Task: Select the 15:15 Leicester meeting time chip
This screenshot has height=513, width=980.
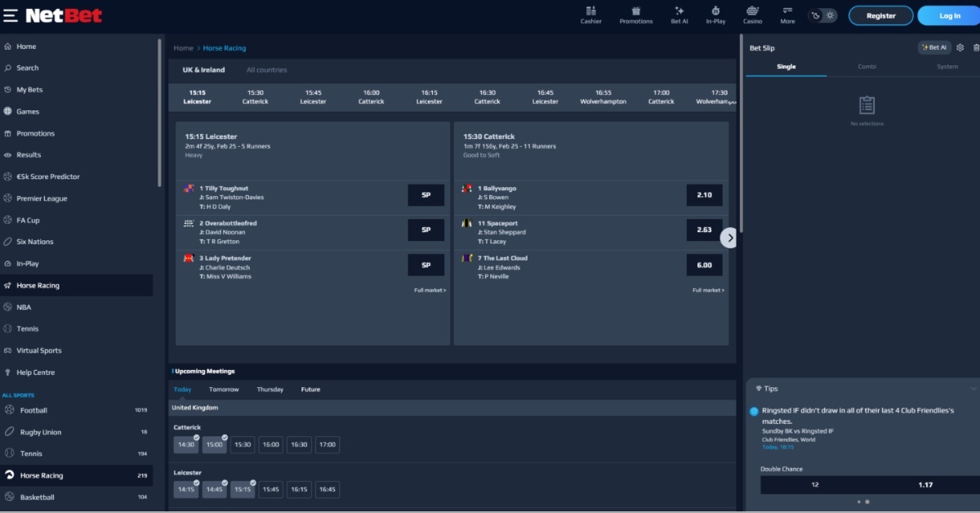Action: [243, 489]
